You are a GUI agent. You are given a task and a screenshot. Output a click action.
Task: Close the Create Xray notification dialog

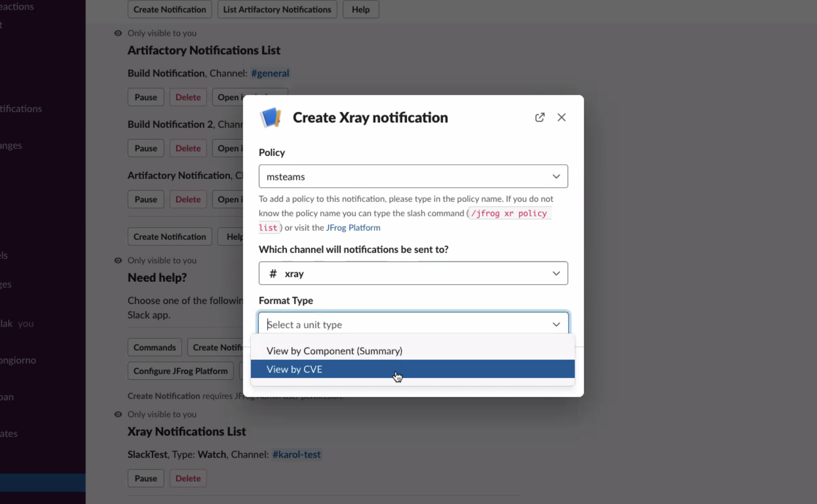[x=561, y=117]
